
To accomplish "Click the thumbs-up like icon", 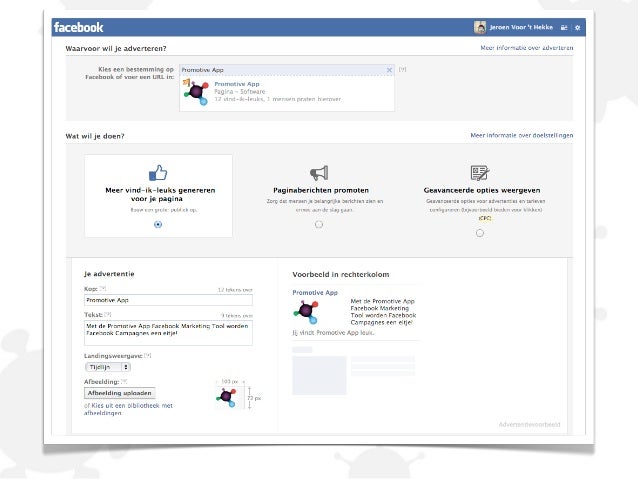I will pyautogui.click(x=158, y=173).
